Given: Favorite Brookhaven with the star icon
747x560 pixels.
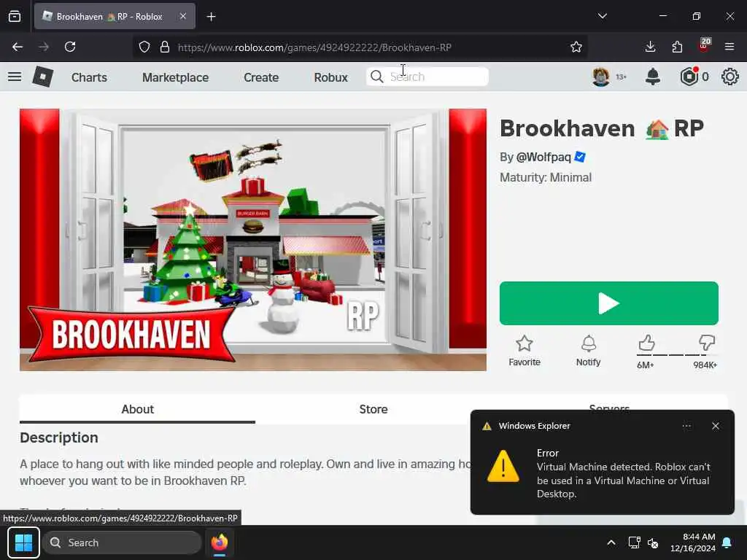Looking at the screenshot, I should pyautogui.click(x=524, y=343).
